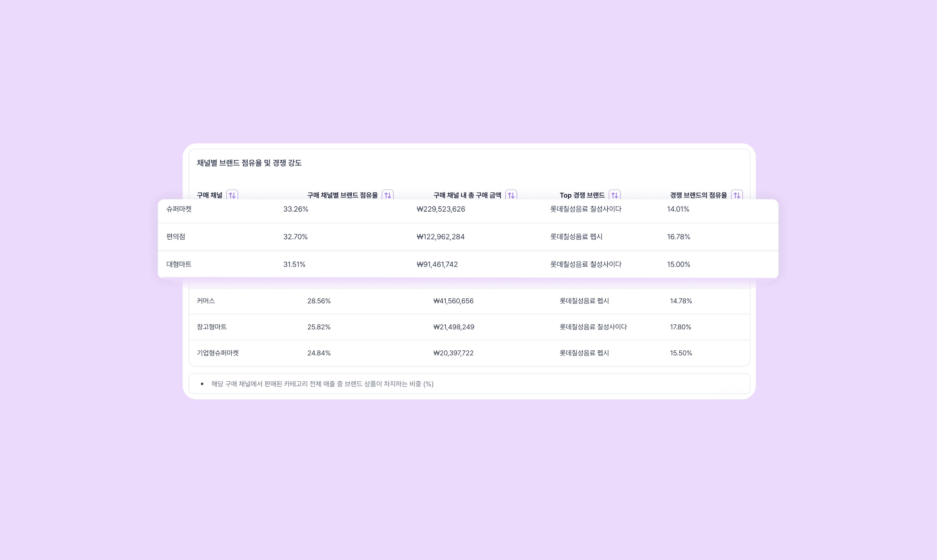Open the 커머스 row details
Screen dimensions: 937x560
point(207,301)
